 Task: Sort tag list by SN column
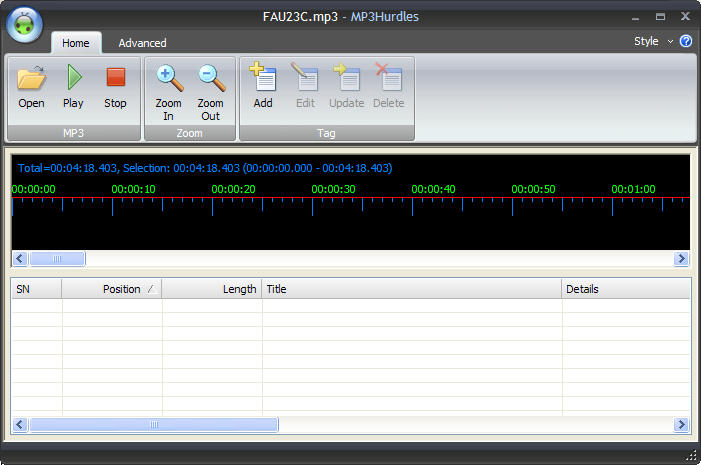click(37, 289)
